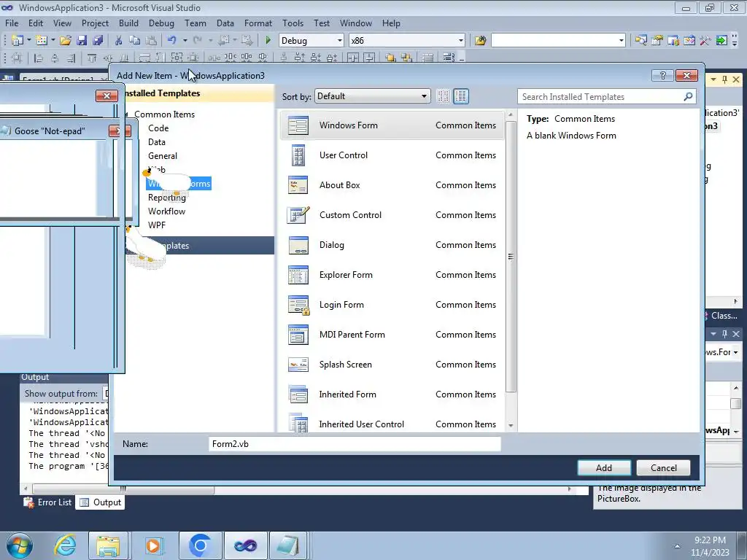
Task: Open the Format menu
Action: click(x=258, y=23)
